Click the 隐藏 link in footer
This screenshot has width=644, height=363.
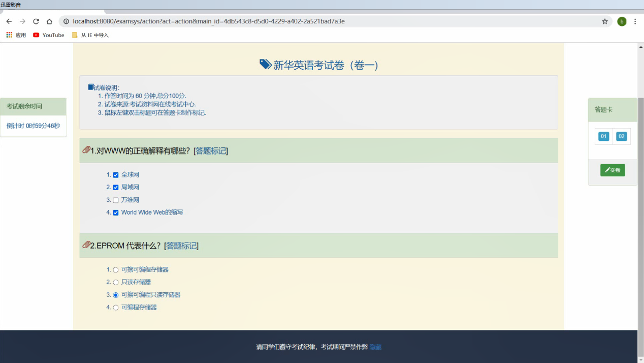click(x=375, y=347)
